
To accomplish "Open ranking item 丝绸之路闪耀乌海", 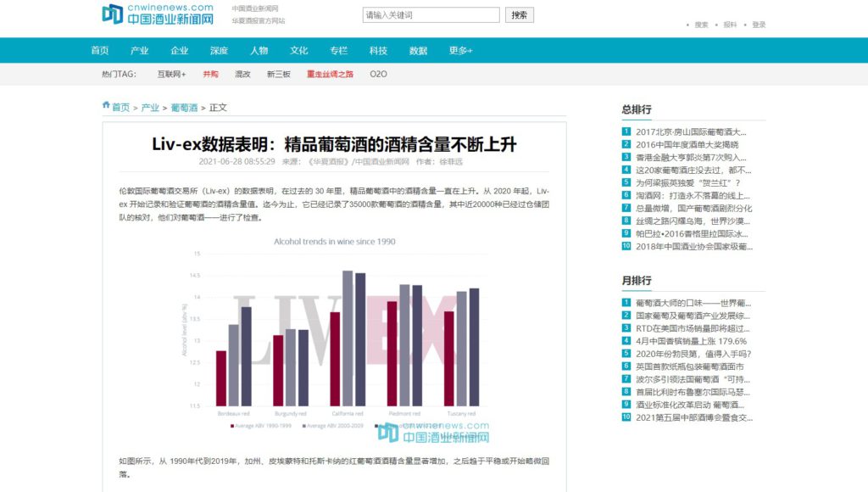I will tap(693, 221).
